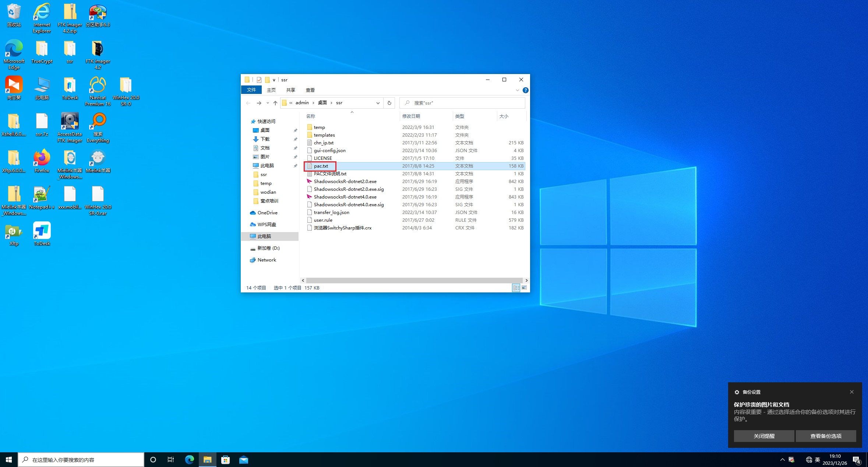The image size is (868, 467).
Task: Launch Internet Explorer from desktop
Action: click(42, 18)
